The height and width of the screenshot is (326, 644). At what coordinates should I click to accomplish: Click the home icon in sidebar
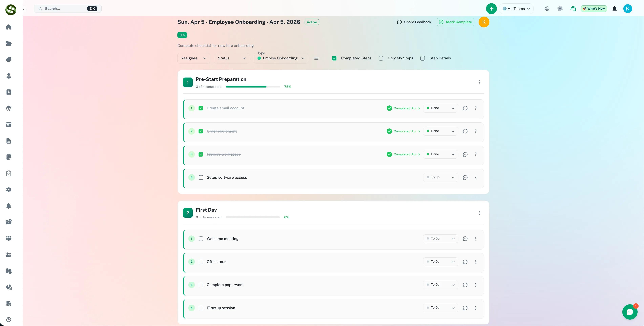point(9,27)
